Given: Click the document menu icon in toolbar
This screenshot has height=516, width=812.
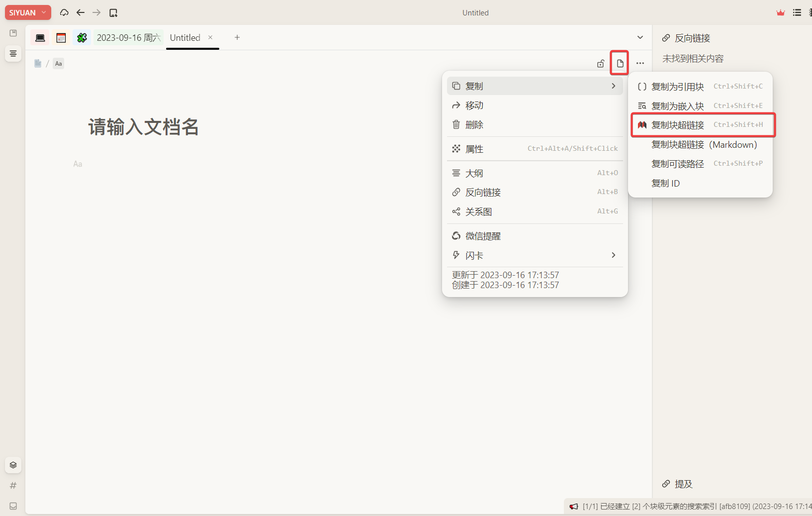Looking at the screenshot, I should [620, 63].
